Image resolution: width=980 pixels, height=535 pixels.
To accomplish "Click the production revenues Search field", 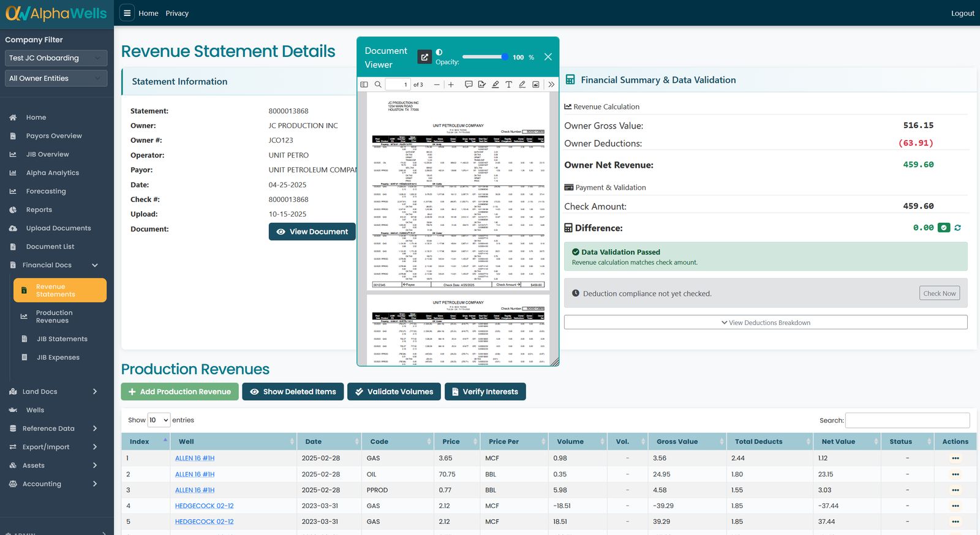I will point(907,420).
